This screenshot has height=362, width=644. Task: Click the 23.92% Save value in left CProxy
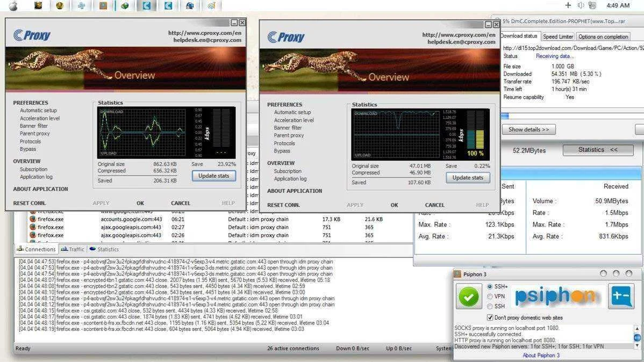227,164
